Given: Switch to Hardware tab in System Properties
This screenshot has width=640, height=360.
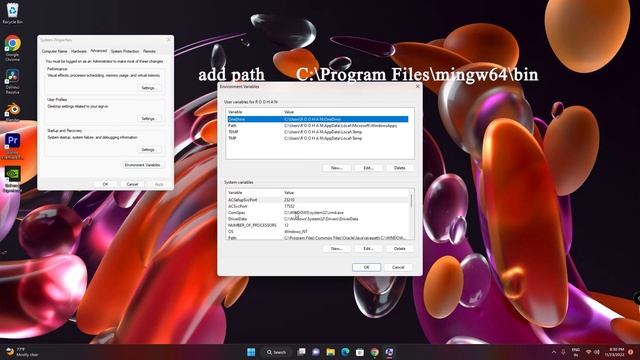Looking at the screenshot, I should click(79, 51).
